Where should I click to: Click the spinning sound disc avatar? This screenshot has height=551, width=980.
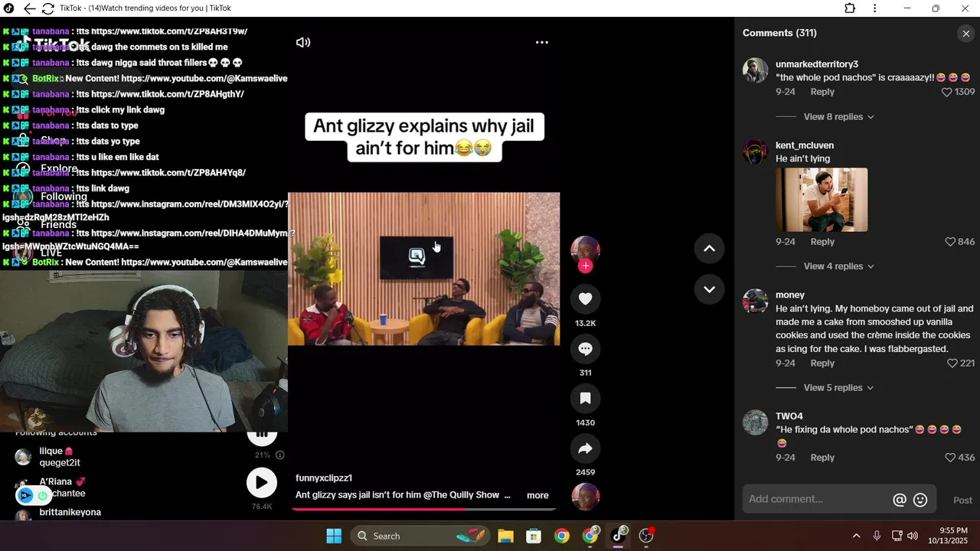586,497
